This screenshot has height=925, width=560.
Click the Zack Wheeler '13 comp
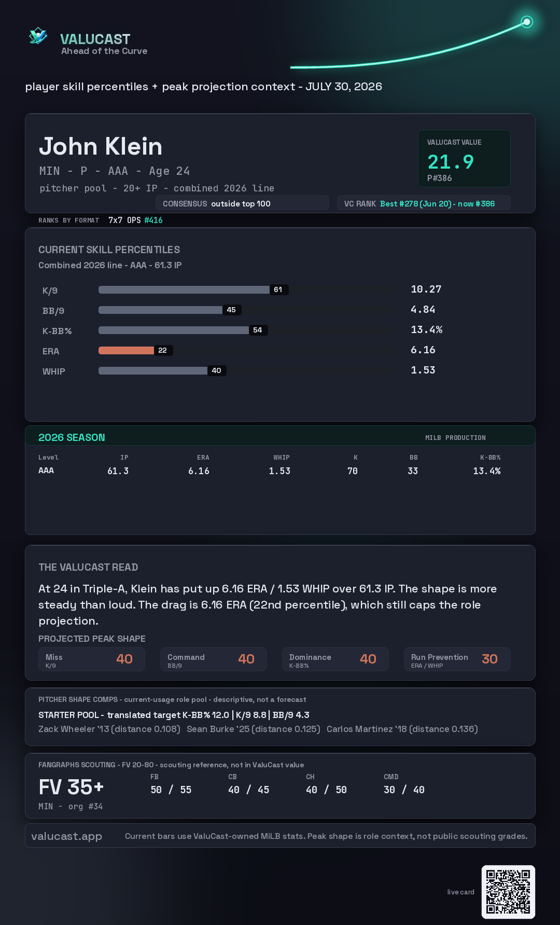tap(109, 729)
